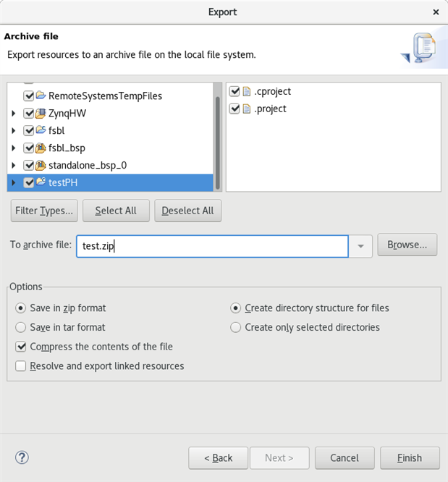Uncheck the testPH project checkbox
This screenshot has height=482, width=448.
click(29, 183)
